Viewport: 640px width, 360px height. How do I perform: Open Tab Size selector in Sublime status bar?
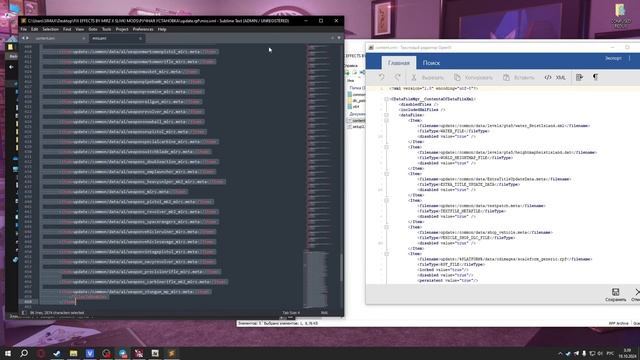(x=291, y=313)
